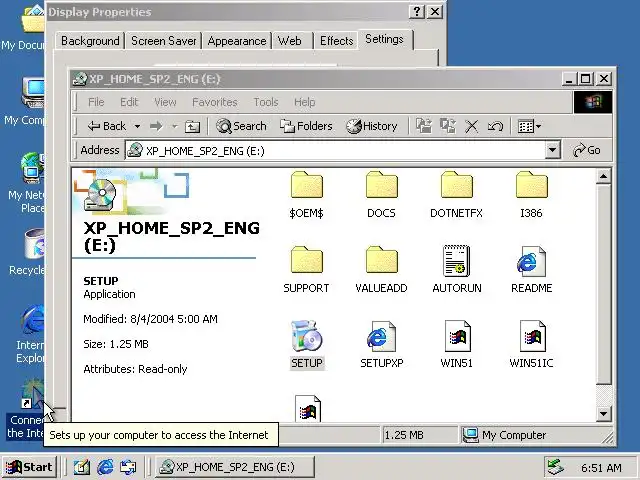The image size is (640, 480).
Task: Select the WIN51 file icon
Action: tap(457, 336)
